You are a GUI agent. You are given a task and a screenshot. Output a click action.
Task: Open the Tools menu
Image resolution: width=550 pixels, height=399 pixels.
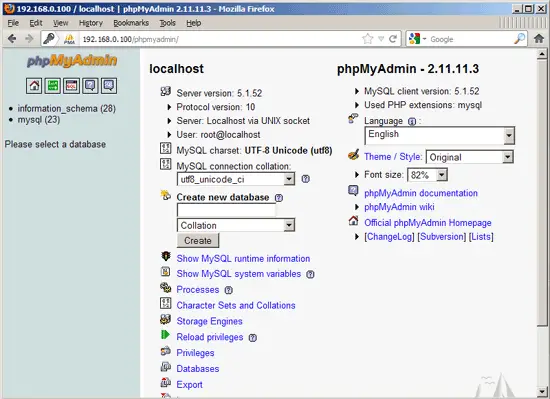(167, 23)
